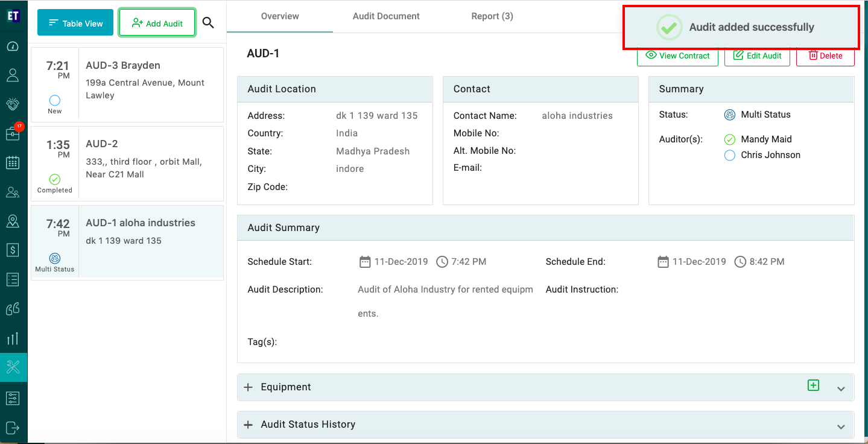This screenshot has height=444, width=868.
Task: Open the calendar icon in sidebar
Action: click(x=13, y=162)
